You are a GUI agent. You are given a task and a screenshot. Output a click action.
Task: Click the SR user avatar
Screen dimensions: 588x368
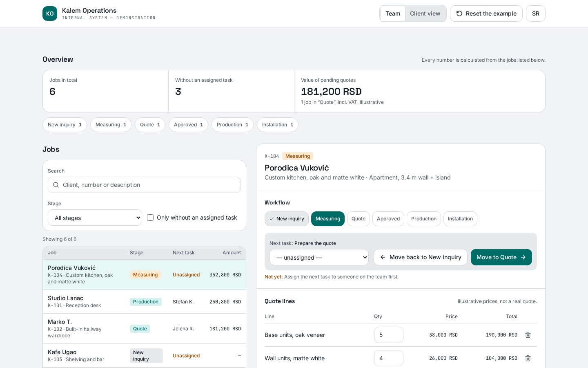(535, 13)
